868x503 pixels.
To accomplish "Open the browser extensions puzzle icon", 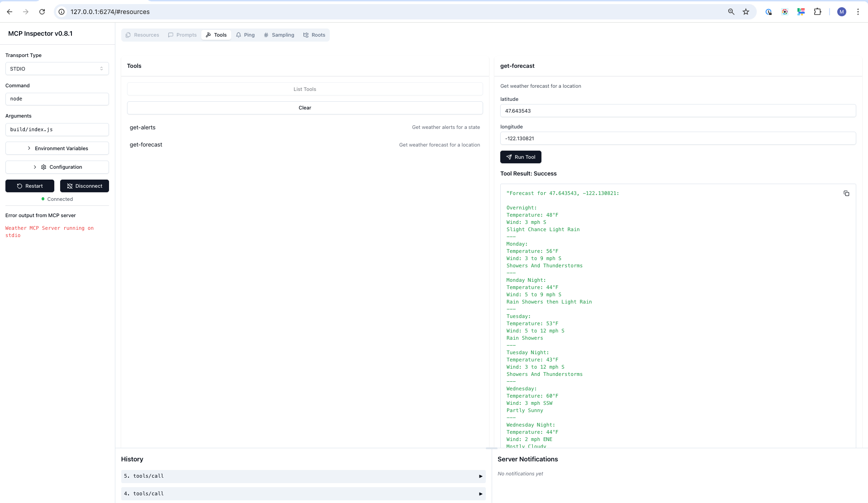I will click(x=817, y=12).
